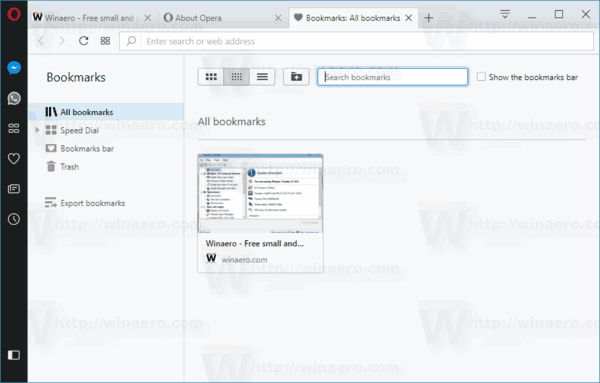600x383 pixels.
Task: Expand the Speed Dial folder arrow
Action: [37, 130]
